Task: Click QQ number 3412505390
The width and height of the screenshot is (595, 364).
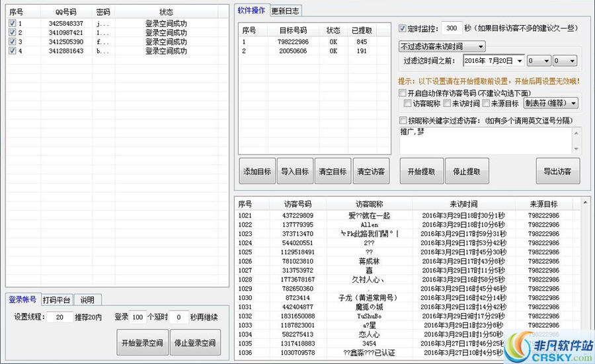Action: 66,42
